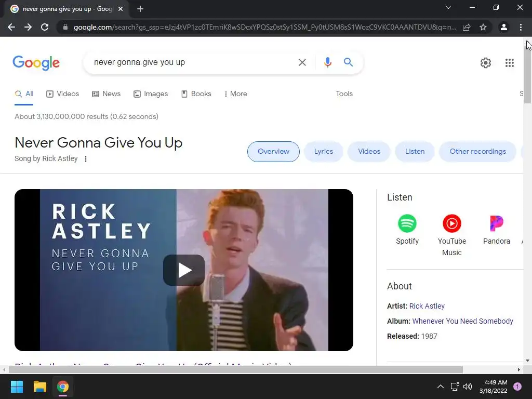Show hidden system tray icons

[x=441, y=387]
